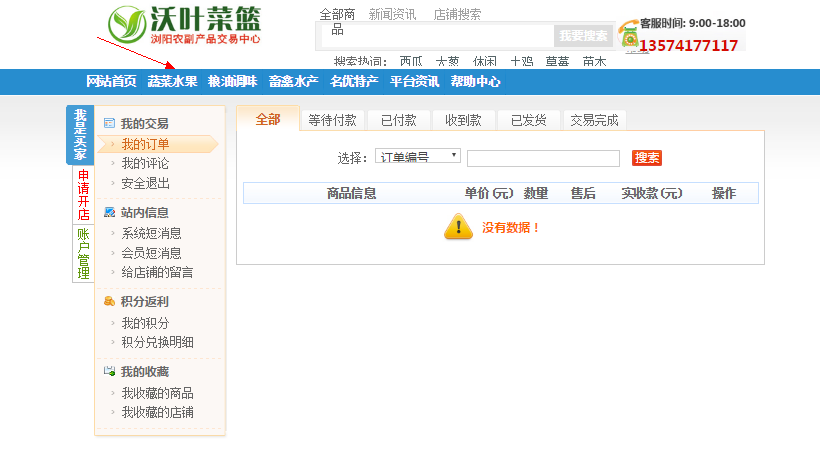Open 蔬菜水果 in the navigation bar
820x460 pixels.
pyautogui.click(x=172, y=82)
